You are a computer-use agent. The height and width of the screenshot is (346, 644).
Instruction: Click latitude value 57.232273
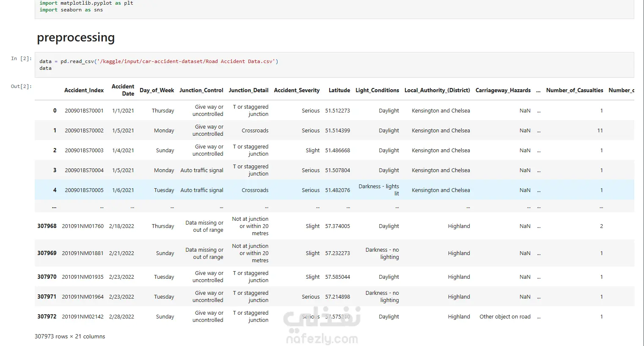pos(338,253)
